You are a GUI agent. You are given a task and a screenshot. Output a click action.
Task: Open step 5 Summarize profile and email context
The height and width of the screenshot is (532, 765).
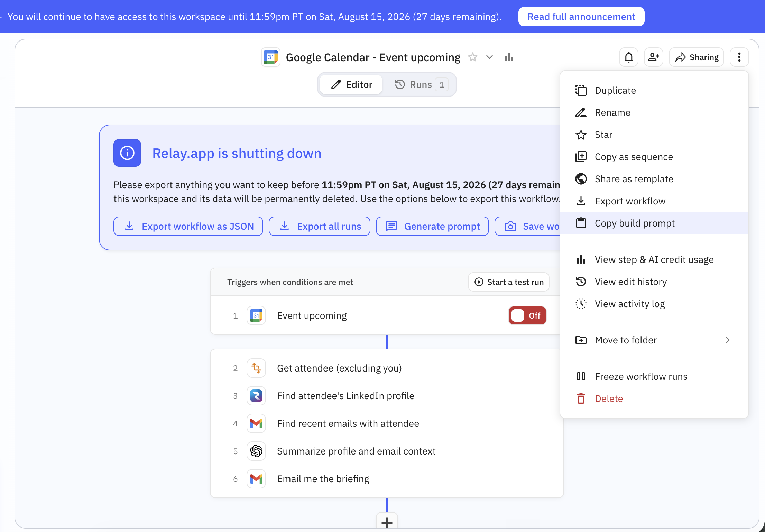(x=387, y=451)
